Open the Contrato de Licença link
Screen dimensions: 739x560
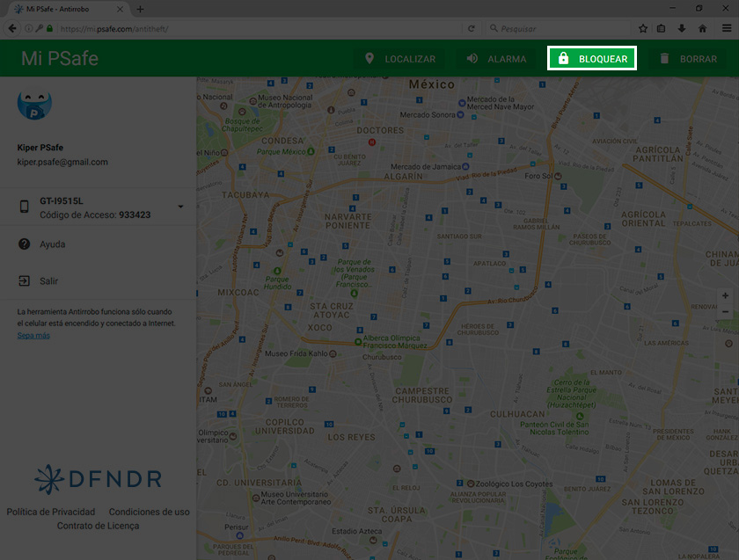[x=98, y=526]
